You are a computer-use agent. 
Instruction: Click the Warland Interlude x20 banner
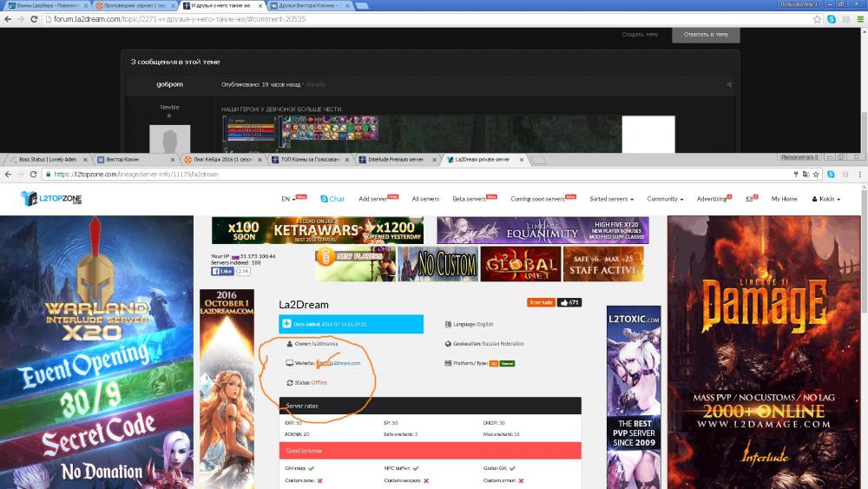[97, 353]
